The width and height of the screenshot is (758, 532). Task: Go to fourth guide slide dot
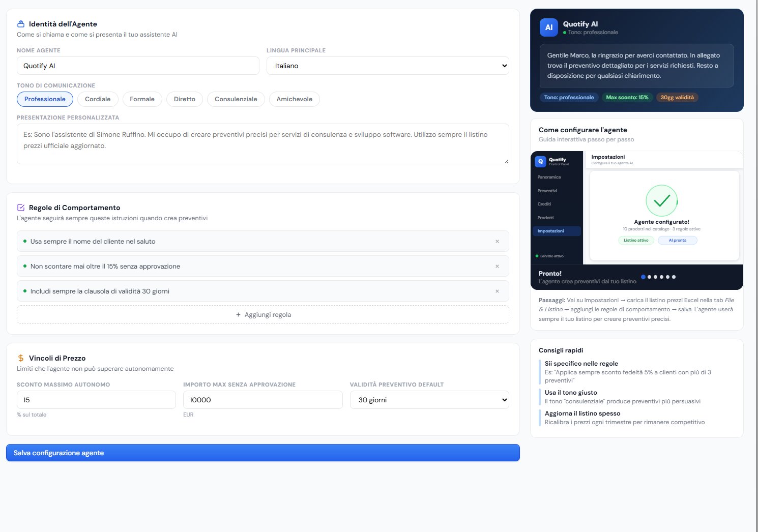pyautogui.click(x=661, y=277)
